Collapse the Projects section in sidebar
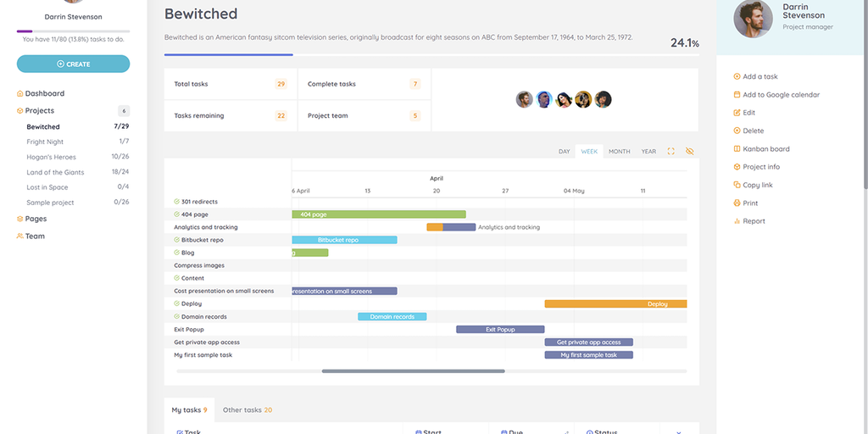 click(x=39, y=111)
